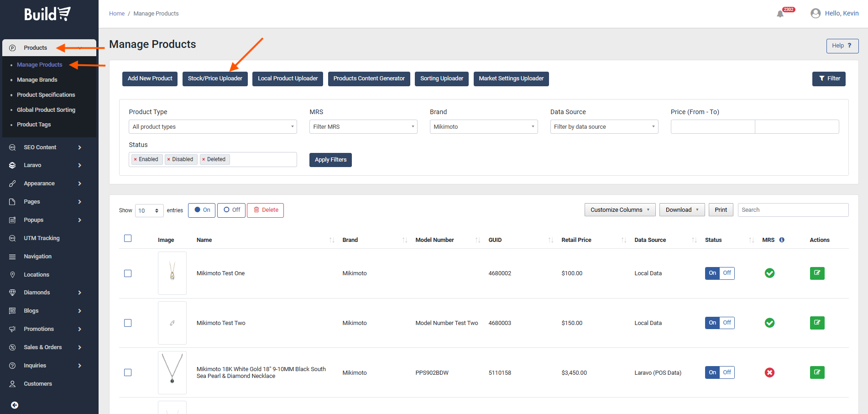This screenshot has width=868, height=414.
Task: Click the Popups sidebar icon
Action: click(x=12, y=220)
